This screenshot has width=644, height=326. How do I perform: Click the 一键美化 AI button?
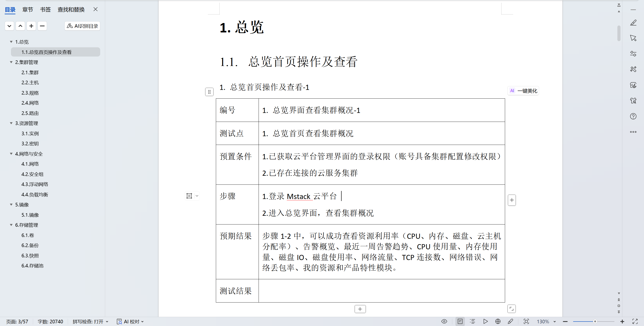pyautogui.click(x=523, y=91)
